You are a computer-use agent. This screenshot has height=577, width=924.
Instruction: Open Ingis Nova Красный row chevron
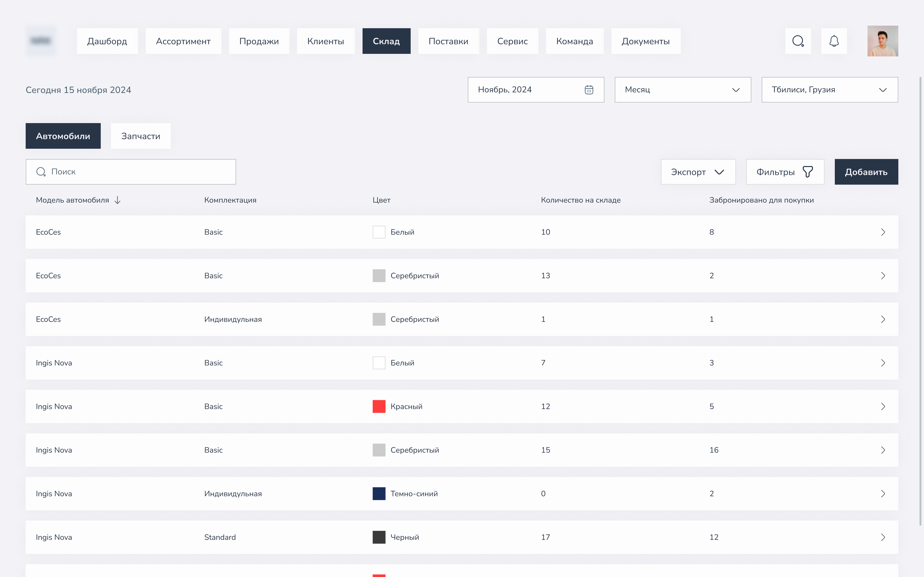pos(883,406)
